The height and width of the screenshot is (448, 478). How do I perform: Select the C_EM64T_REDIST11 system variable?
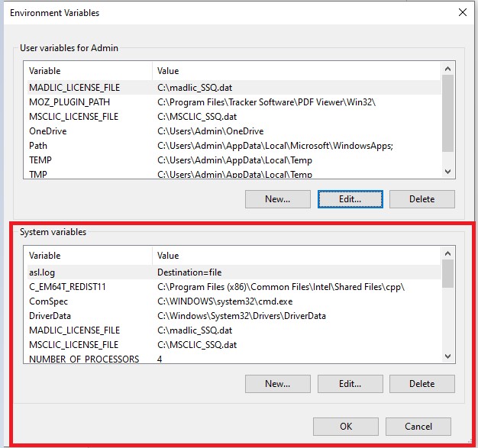(67, 287)
